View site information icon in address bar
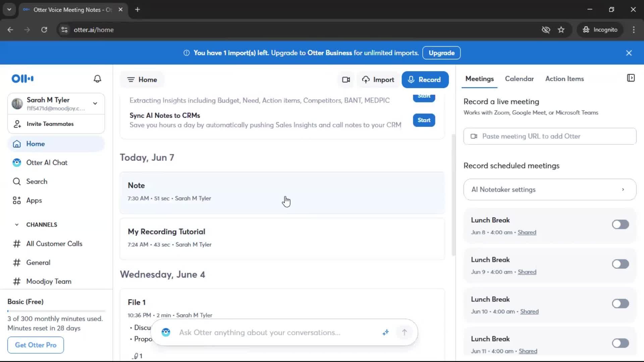The image size is (644, 362). click(64, 30)
